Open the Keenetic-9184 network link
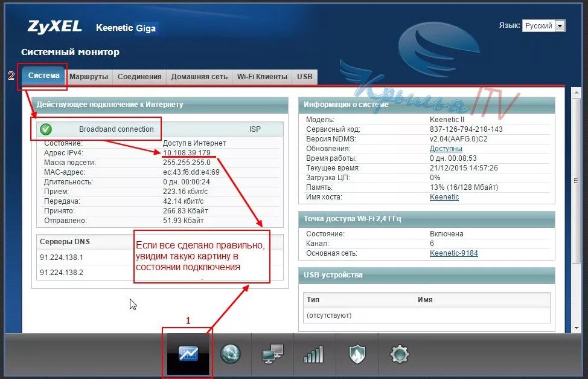The width and height of the screenshot is (588, 379). [454, 253]
